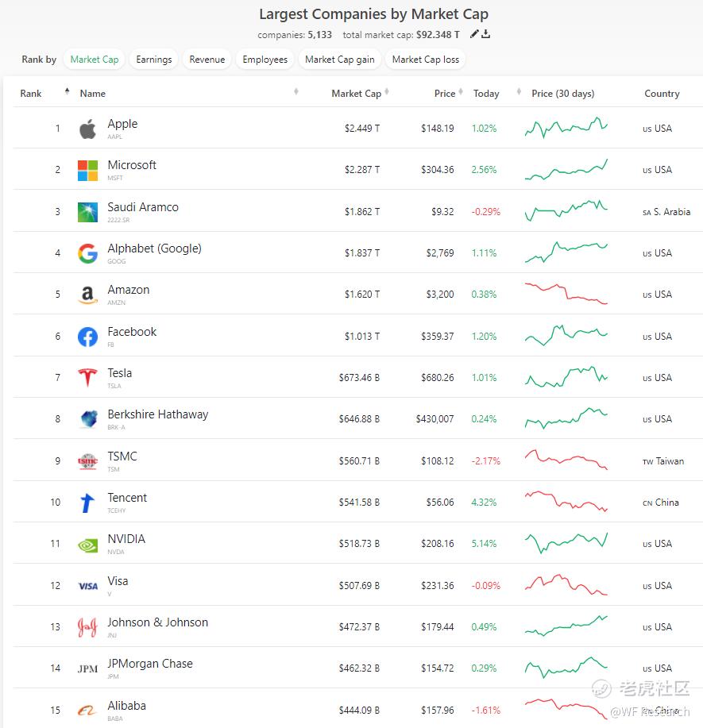Click the Saudi Aramco logo
The height and width of the screenshot is (728, 703).
coord(87,212)
